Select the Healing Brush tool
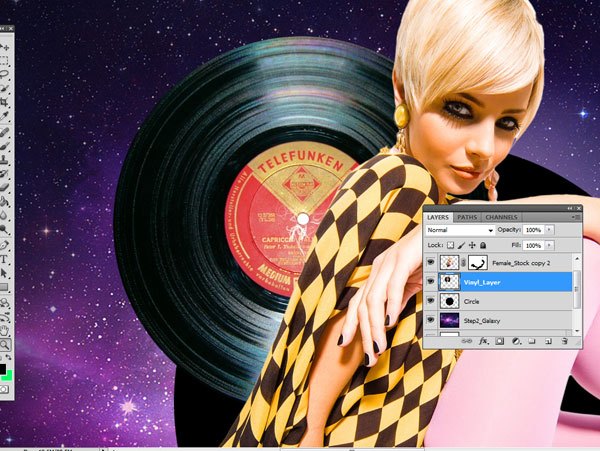 [5, 132]
